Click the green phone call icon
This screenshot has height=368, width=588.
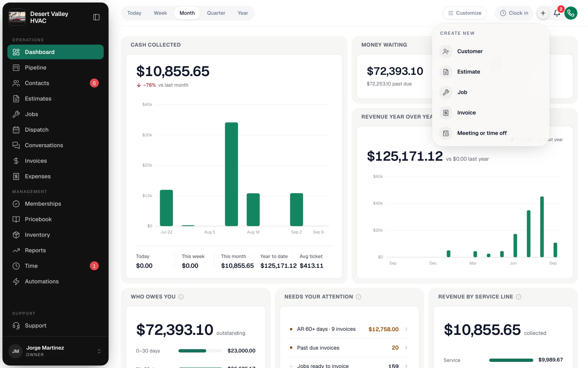[x=571, y=13]
